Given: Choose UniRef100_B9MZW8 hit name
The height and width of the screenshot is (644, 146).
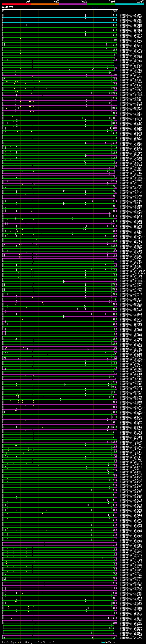Looking at the screenshot, I should (x=131, y=306).
